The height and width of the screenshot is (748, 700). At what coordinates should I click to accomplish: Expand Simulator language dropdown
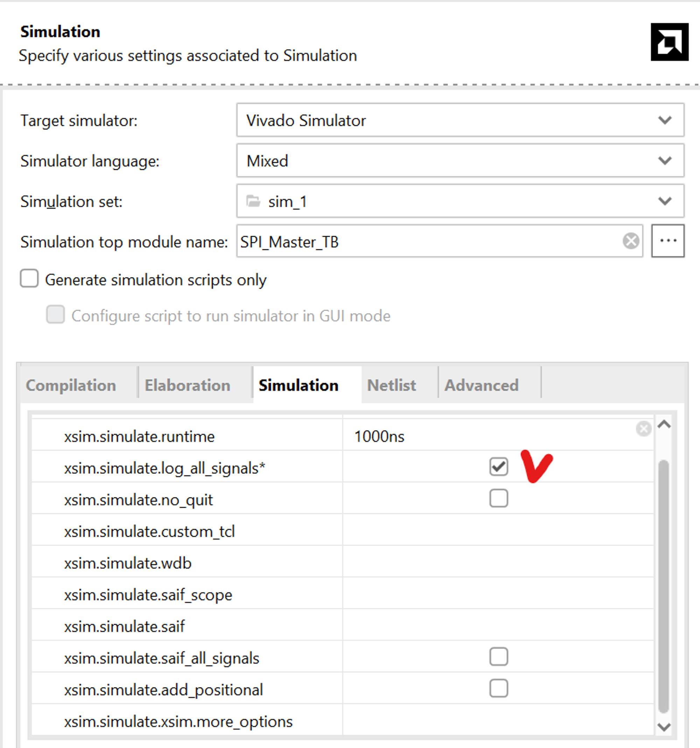tap(665, 161)
